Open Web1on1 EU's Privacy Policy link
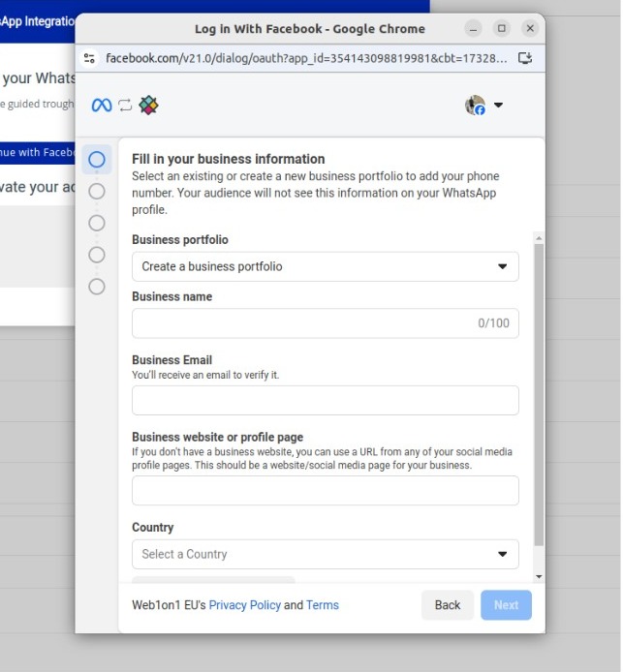Viewport: 623px width, 672px height. pos(244,605)
